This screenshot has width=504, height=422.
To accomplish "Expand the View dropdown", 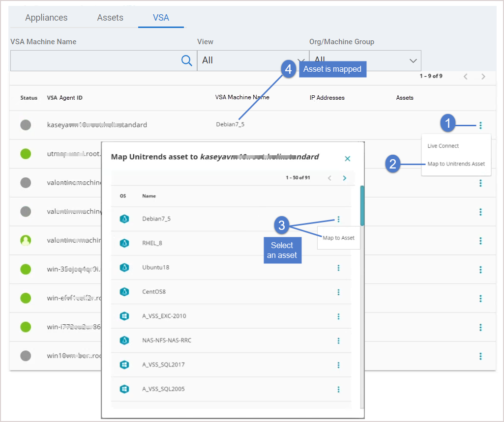I will pyautogui.click(x=252, y=60).
